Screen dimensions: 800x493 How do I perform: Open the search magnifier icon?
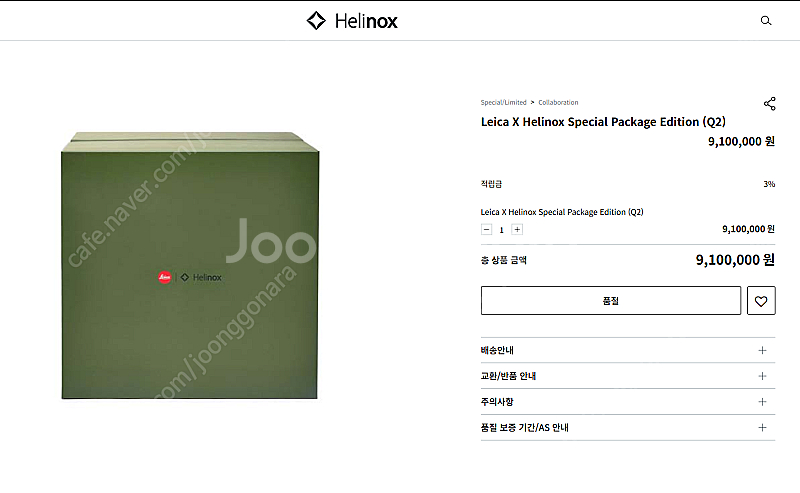[765, 20]
